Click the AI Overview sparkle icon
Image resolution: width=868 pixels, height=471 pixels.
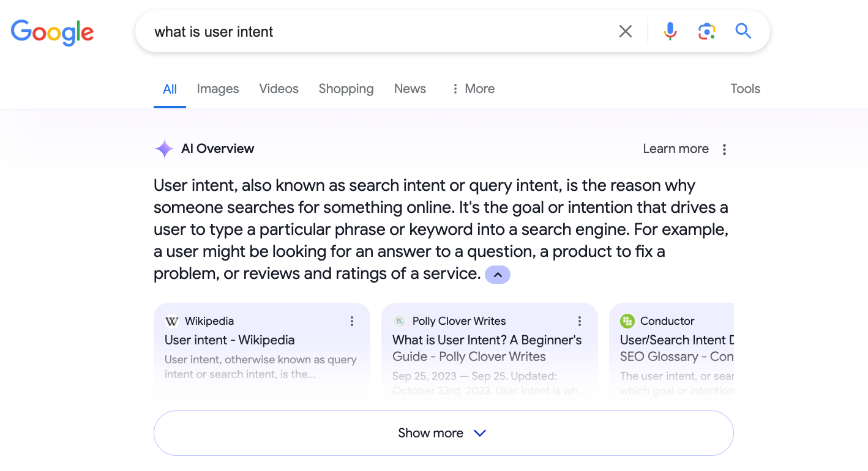coord(164,149)
